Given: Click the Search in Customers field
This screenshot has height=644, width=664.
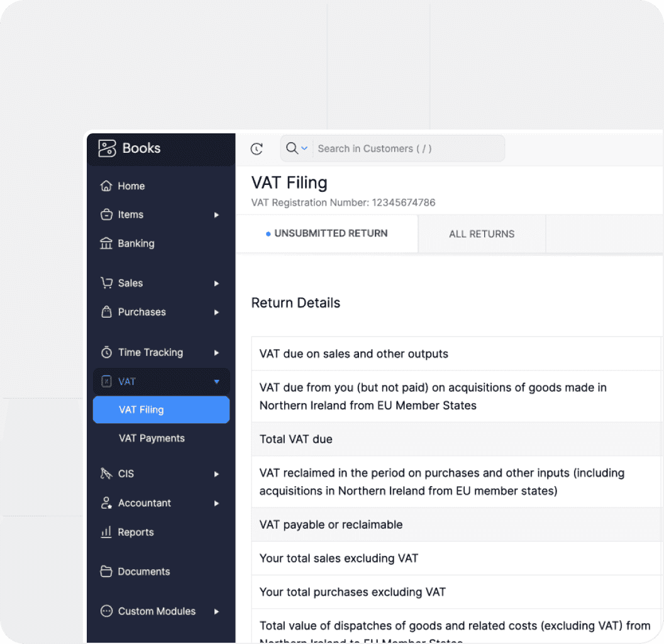Looking at the screenshot, I should click(x=407, y=149).
